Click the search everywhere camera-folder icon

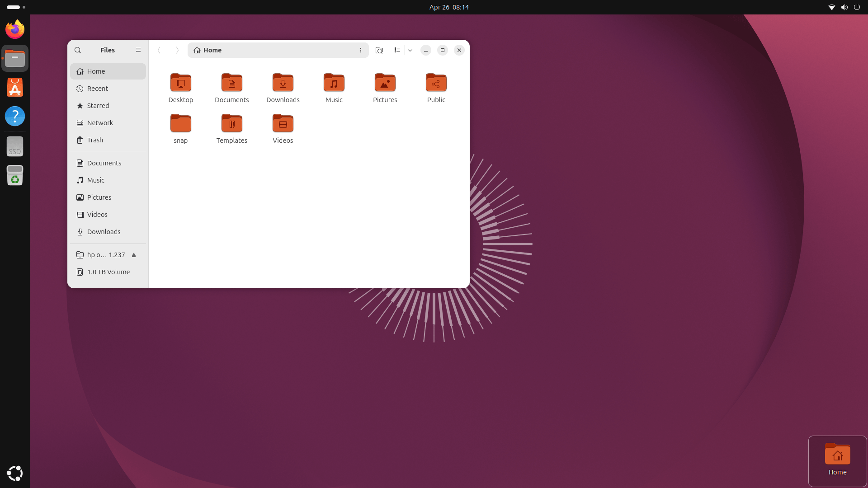[x=379, y=50]
